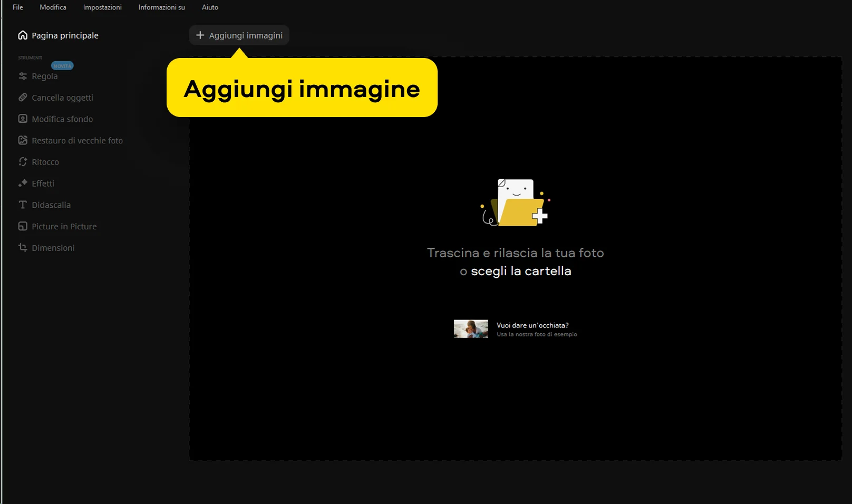The image size is (852, 504).
Task: Open the Impostazioni menu
Action: click(102, 7)
